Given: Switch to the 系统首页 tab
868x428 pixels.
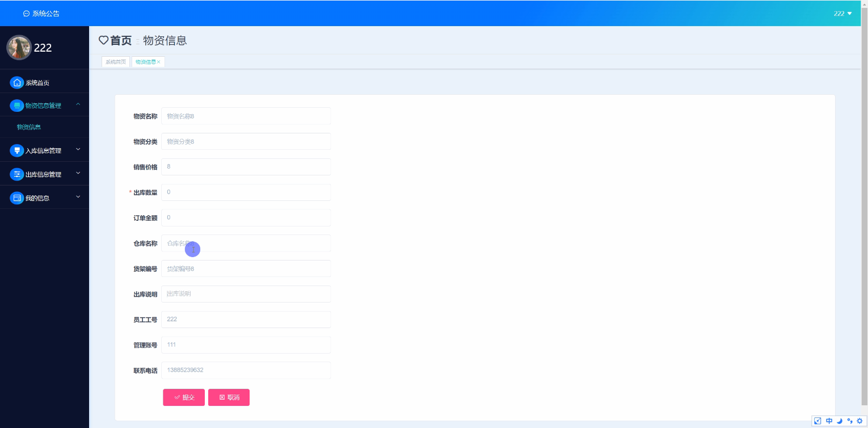Looking at the screenshot, I should [x=116, y=62].
